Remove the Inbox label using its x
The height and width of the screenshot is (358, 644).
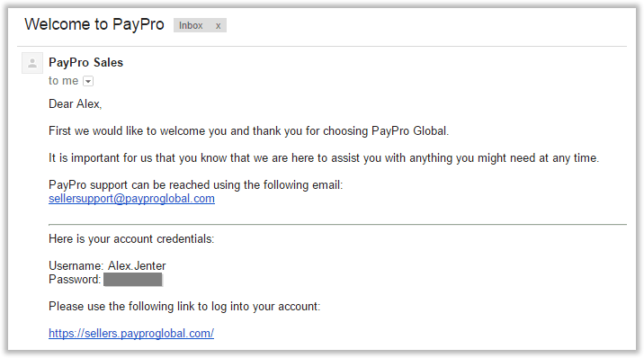click(218, 25)
